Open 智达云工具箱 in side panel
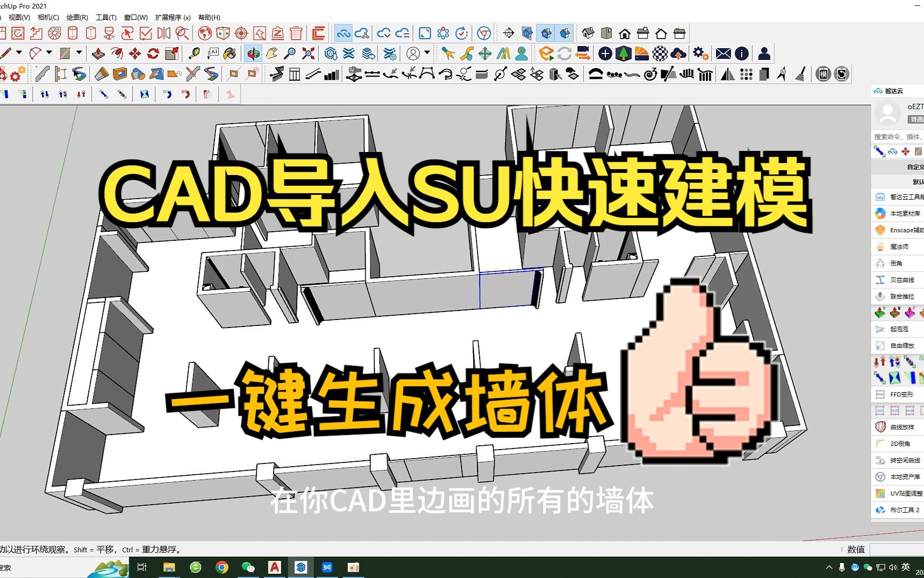This screenshot has height=578, width=924. [898, 197]
